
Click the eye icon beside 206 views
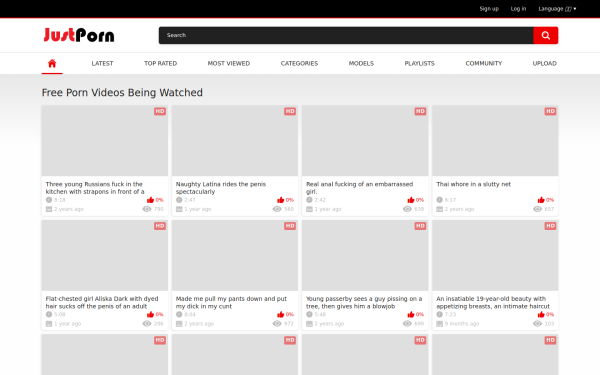click(147, 323)
